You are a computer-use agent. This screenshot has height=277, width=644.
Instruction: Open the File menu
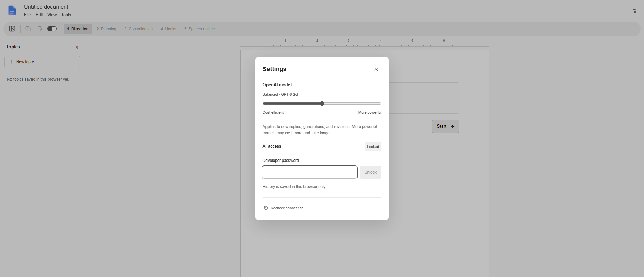27,15
